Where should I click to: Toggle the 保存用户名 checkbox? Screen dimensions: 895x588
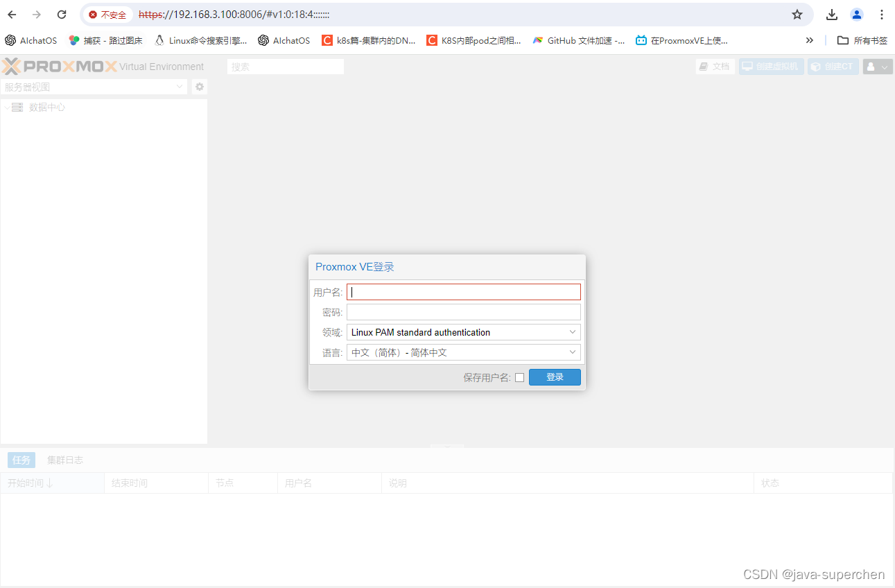tap(520, 377)
